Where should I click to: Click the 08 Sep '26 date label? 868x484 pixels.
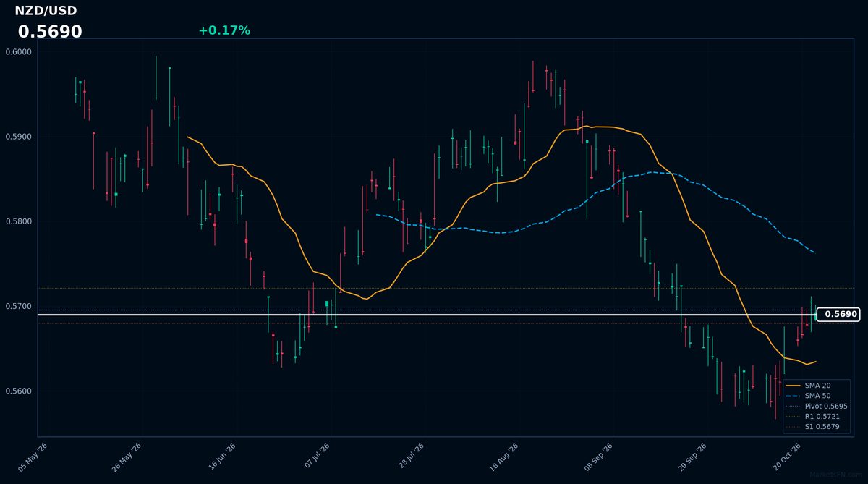[597, 457]
